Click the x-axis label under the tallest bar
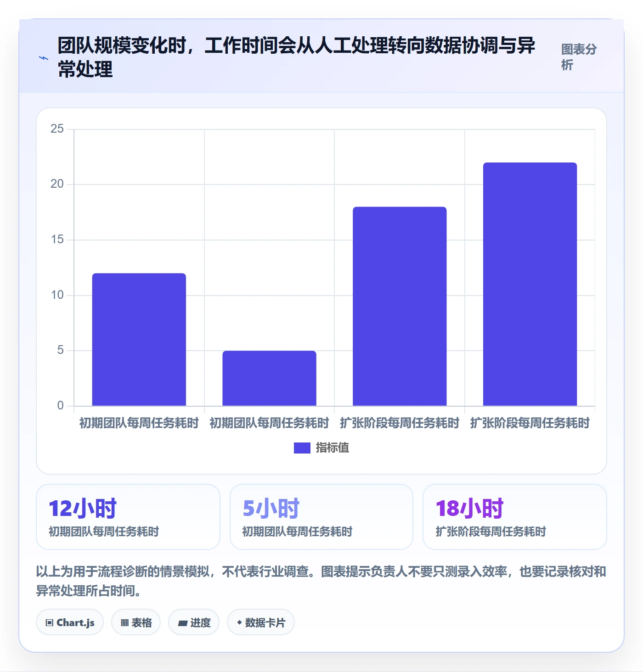 pos(530,423)
